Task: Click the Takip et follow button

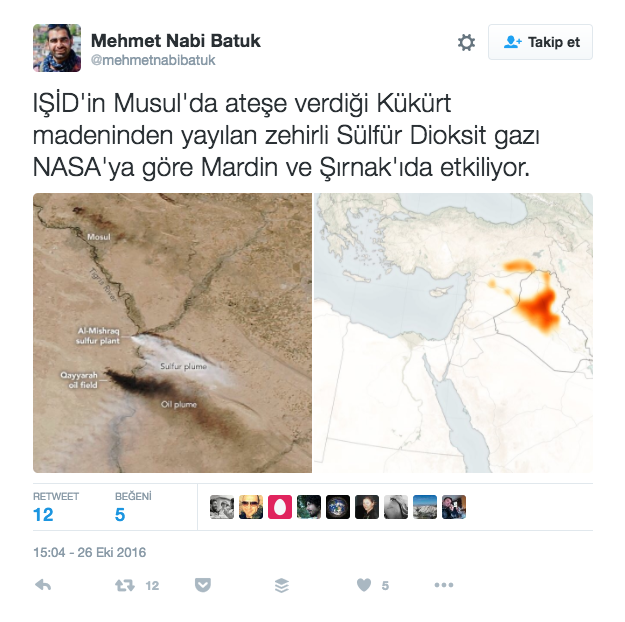Action: coord(540,42)
